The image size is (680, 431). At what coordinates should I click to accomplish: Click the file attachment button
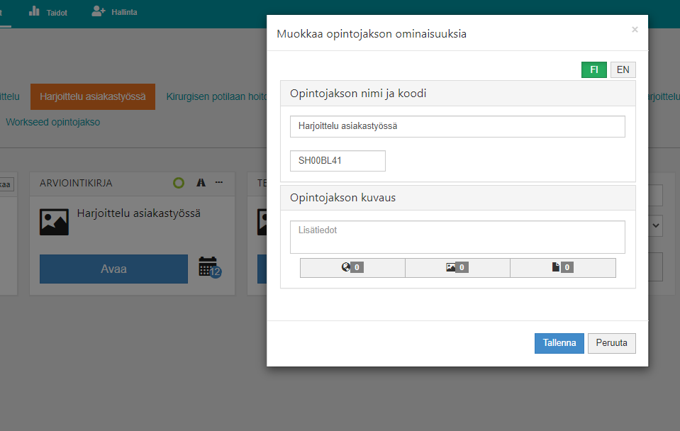pos(562,268)
